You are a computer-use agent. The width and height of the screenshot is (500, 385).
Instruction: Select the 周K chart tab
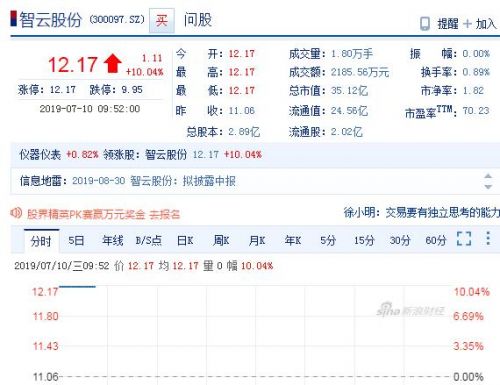[x=221, y=240]
